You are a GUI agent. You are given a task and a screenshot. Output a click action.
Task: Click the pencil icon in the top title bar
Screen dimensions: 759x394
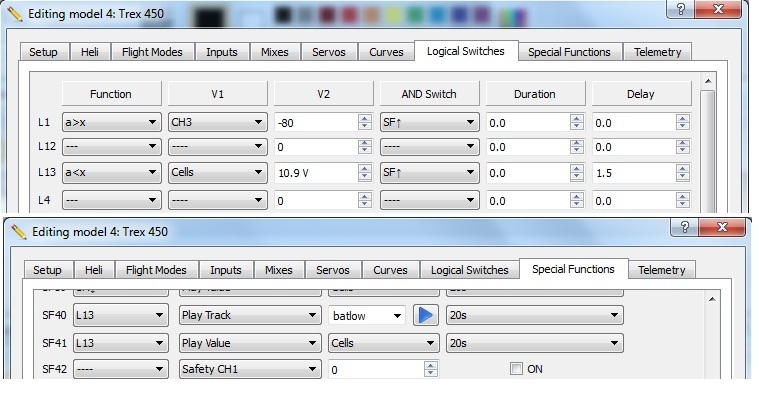click(16, 14)
